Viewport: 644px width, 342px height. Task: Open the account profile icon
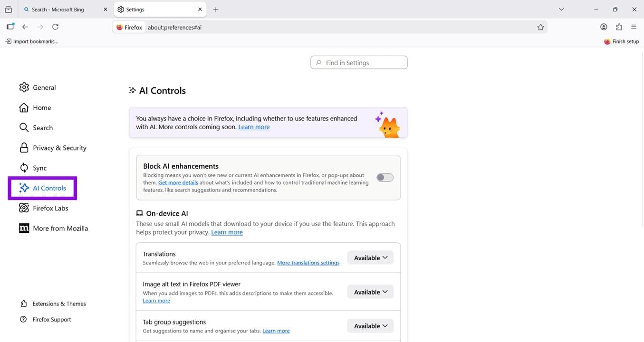[x=604, y=27]
